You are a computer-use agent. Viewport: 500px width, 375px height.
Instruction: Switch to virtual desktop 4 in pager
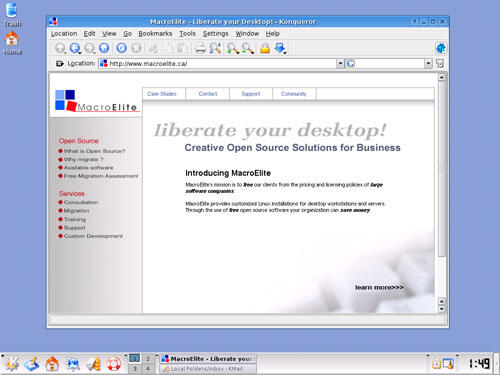tap(148, 369)
